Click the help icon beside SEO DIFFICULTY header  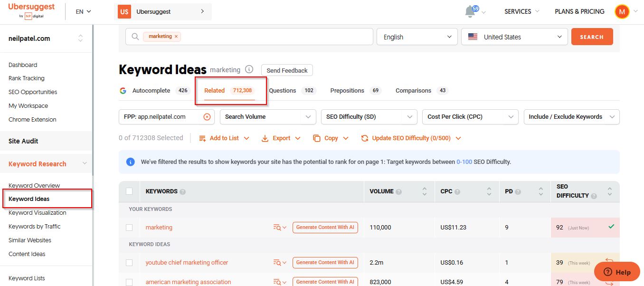pyautogui.click(x=594, y=196)
